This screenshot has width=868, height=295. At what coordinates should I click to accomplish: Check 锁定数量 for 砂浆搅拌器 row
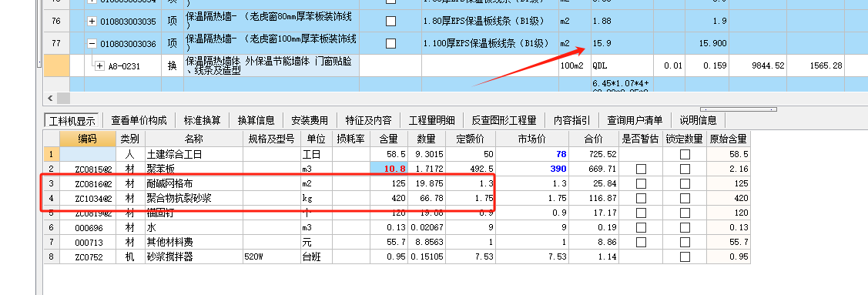pyautogui.click(x=685, y=256)
